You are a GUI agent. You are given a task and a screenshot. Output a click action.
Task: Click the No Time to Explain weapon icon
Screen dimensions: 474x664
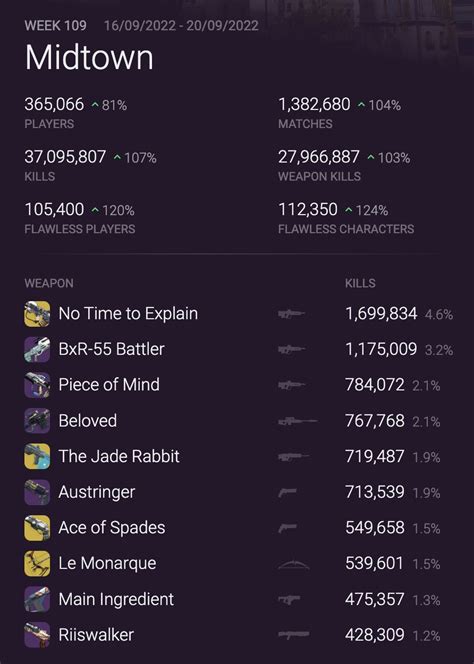[37, 314]
